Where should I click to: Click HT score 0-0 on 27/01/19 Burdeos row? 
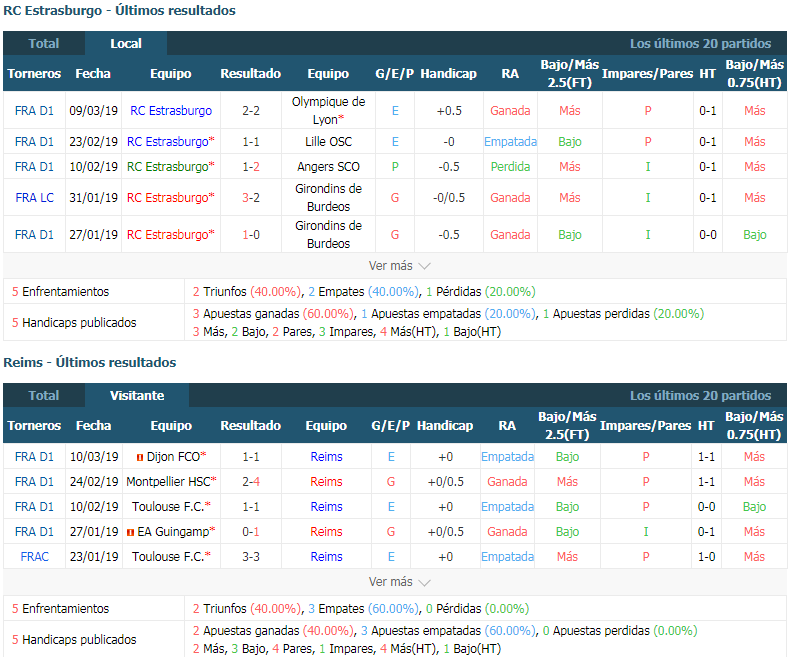[x=707, y=234]
